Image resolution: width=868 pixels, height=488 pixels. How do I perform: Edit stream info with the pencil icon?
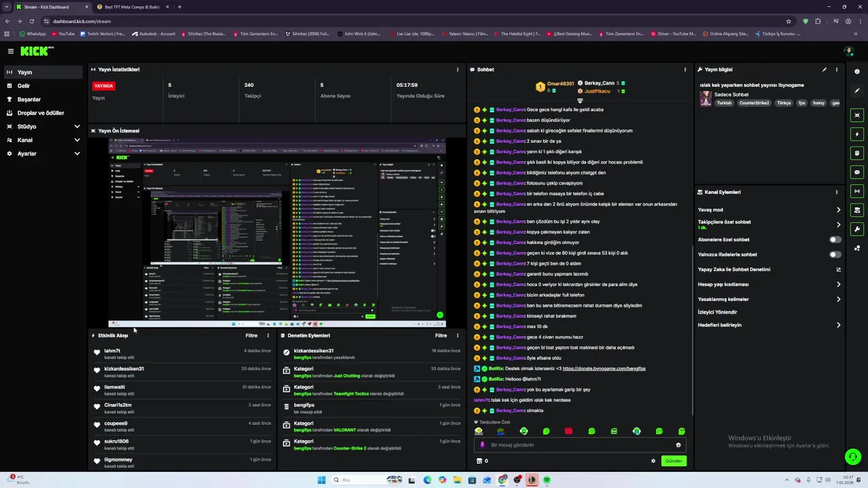[825, 69]
